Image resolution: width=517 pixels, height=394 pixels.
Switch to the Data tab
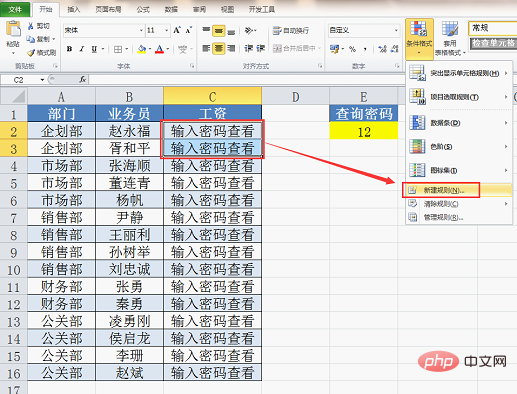pyautogui.click(x=171, y=9)
